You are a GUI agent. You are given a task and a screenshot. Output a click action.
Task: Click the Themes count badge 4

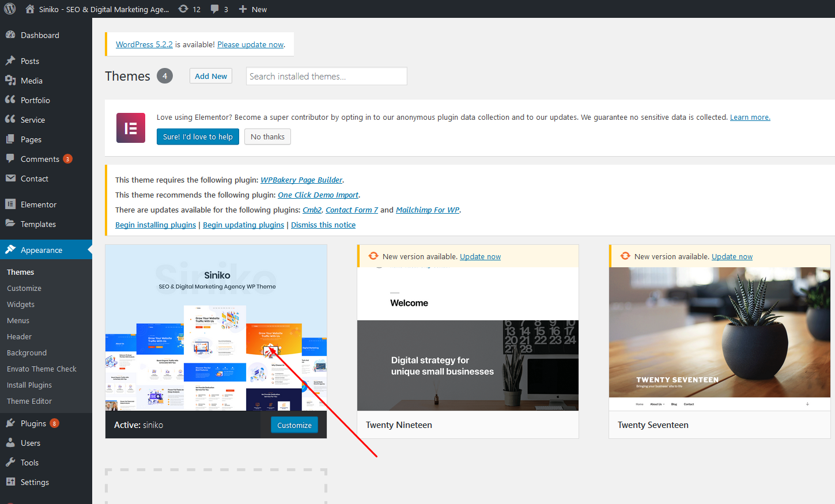pyautogui.click(x=165, y=75)
